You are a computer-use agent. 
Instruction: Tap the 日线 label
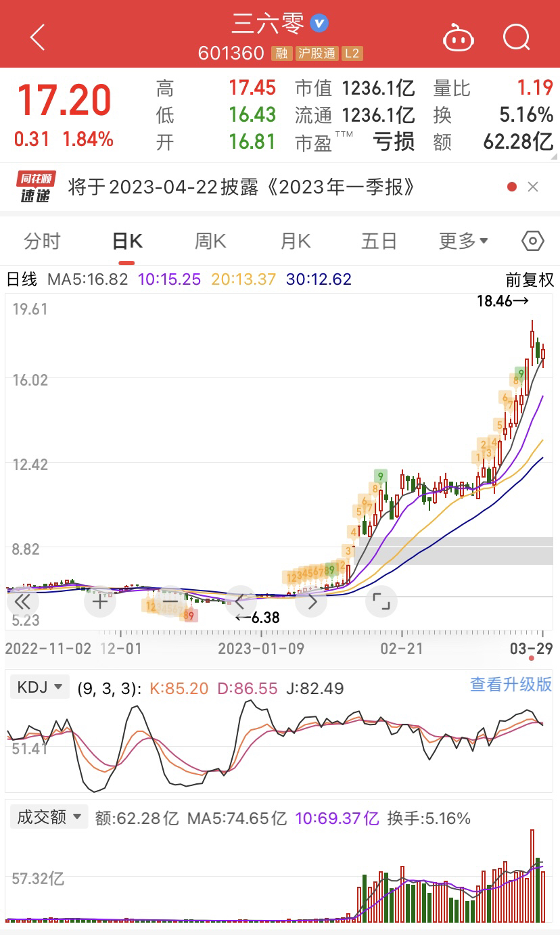pos(22,279)
